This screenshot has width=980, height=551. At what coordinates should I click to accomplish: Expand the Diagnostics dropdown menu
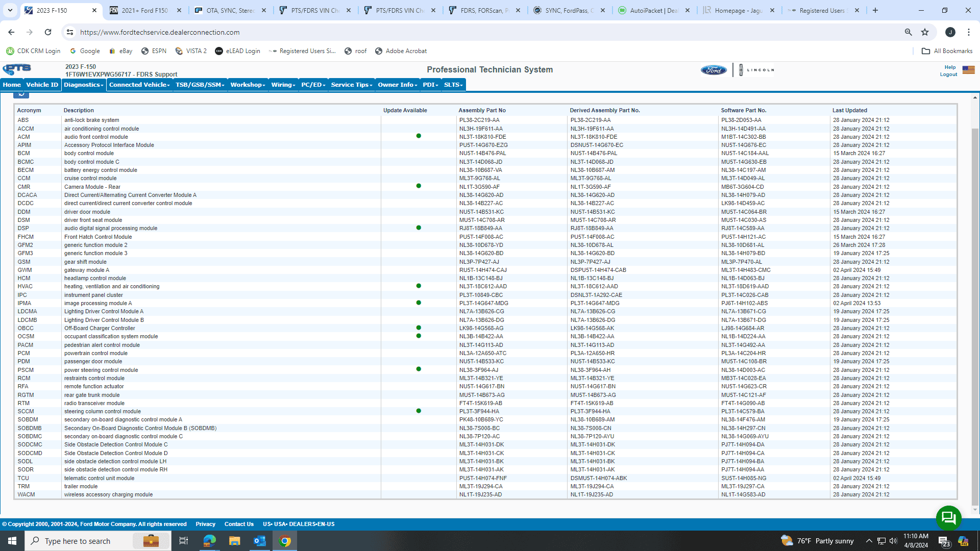(x=84, y=85)
